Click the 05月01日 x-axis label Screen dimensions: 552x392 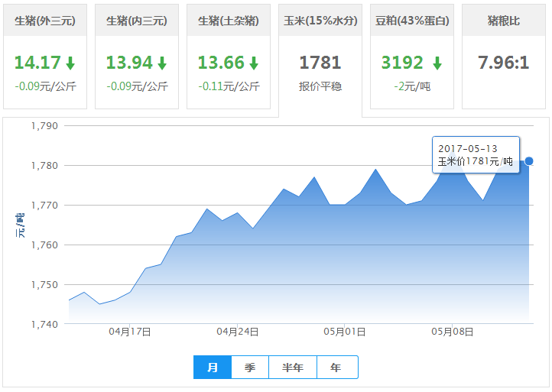344,332
